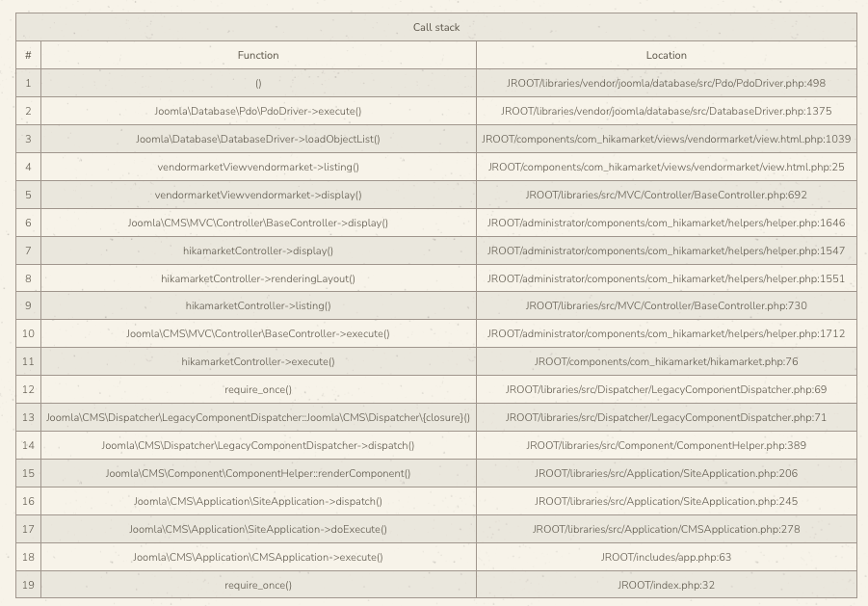
Task: Click the PdoDriver.php:498 location cell
Action: [667, 83]
